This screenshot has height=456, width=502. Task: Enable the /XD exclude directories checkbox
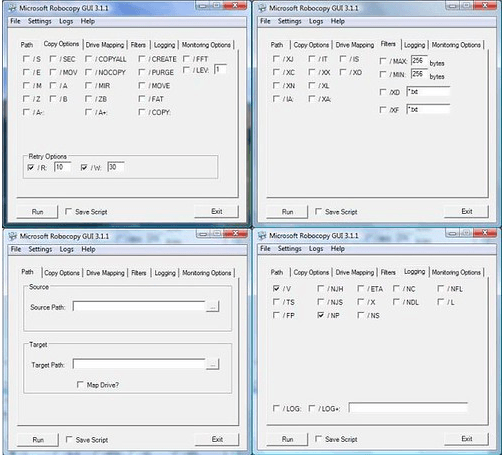click(383, 92)
